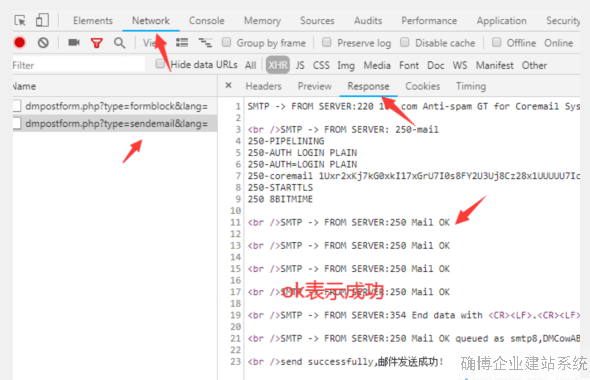Toggle the device toolbar icon
Viewport: 590px width, 380px height.
click(42, 20)
